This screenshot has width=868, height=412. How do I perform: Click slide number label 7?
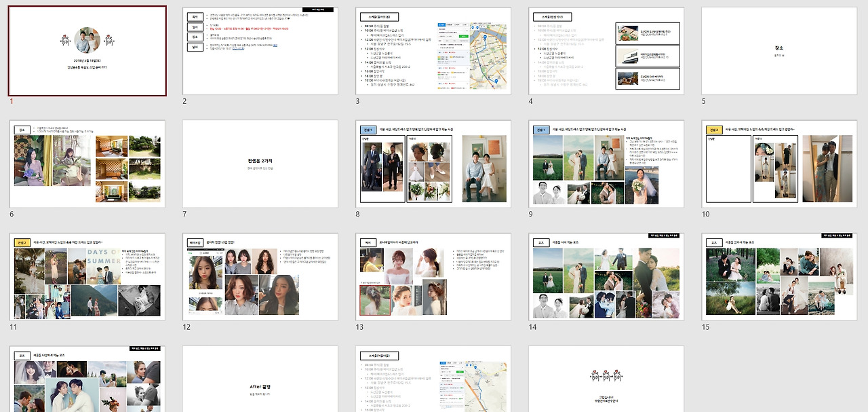[184, 214]
